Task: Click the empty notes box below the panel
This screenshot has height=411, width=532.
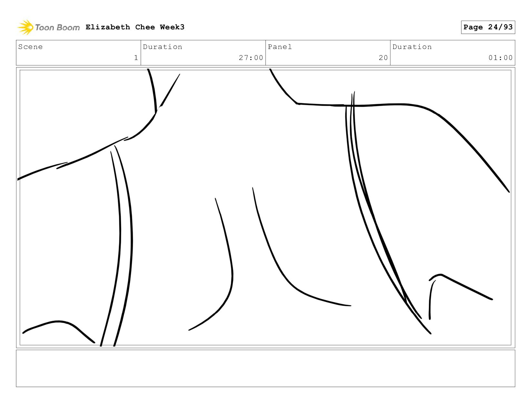Action: [x=265, y=368]
